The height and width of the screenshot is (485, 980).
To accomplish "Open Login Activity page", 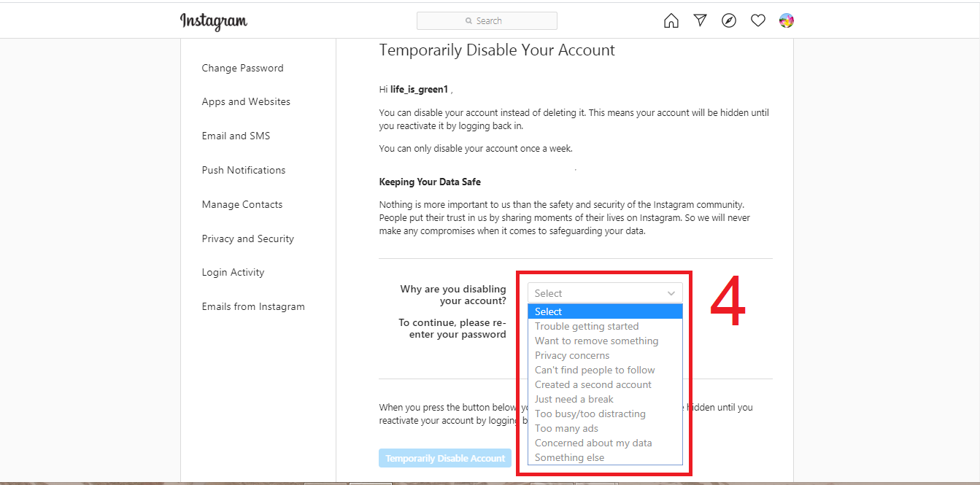I will click(x=233, y=272).
